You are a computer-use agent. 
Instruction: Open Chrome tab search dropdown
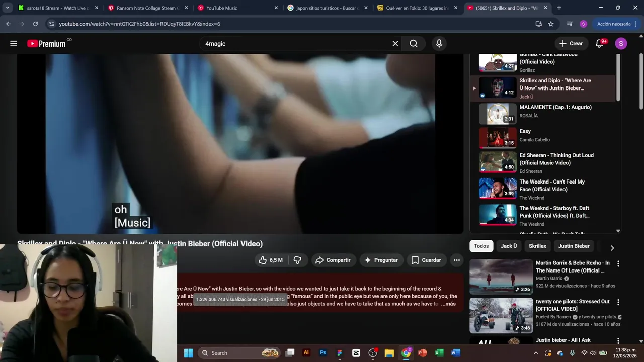(7, 8)
